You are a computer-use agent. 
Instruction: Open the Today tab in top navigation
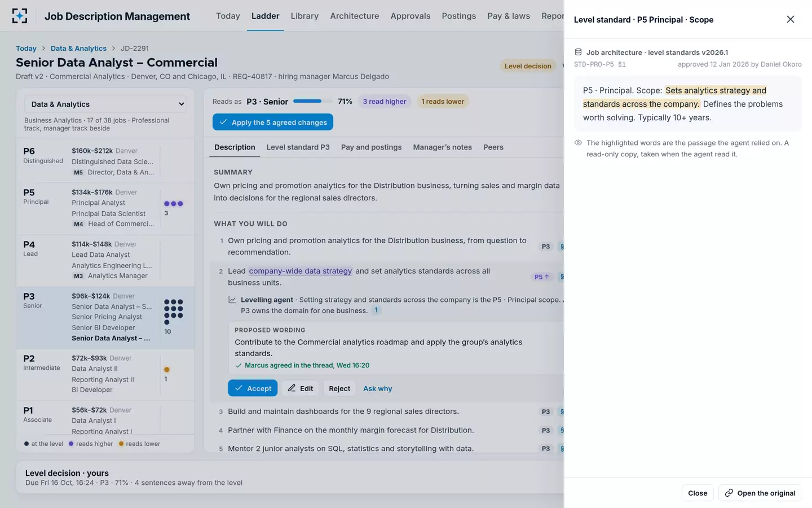pyautogui.click(x=228, y=16)
